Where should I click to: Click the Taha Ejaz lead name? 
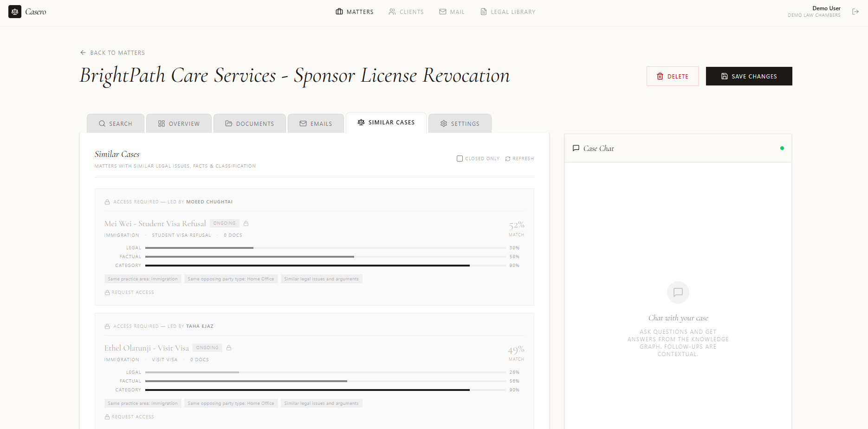pyautogui.click(x=200, y=326)
